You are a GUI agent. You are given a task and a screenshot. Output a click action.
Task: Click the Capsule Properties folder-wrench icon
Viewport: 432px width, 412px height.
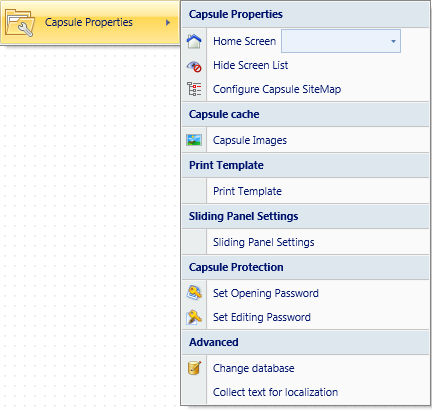[x=20, y=22]
